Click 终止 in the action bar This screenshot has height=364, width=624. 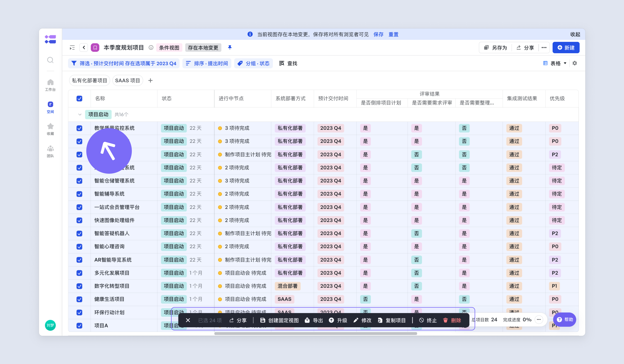(x=428, y=320)
